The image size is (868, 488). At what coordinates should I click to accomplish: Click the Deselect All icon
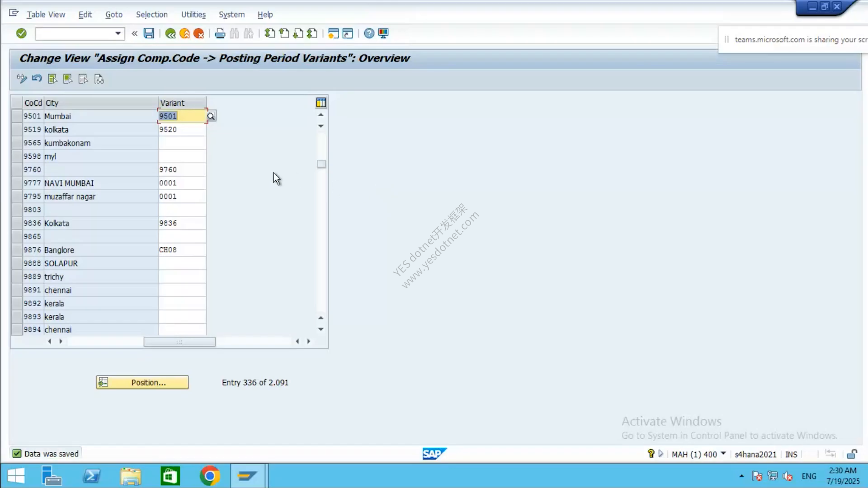83,79
